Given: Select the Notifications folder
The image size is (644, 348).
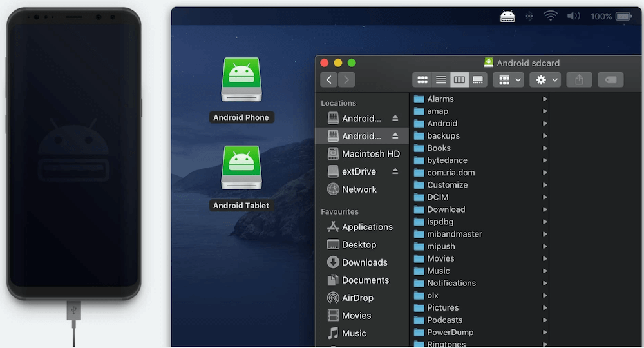Looking at the screenshot, I should [480, 283].
